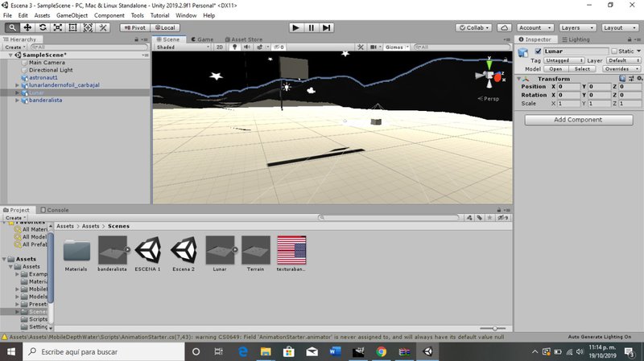Image resolution: width=644 pixels, height=361 pixels.
Task: Open the GameObject menu
Action: (x=72, y=15)
